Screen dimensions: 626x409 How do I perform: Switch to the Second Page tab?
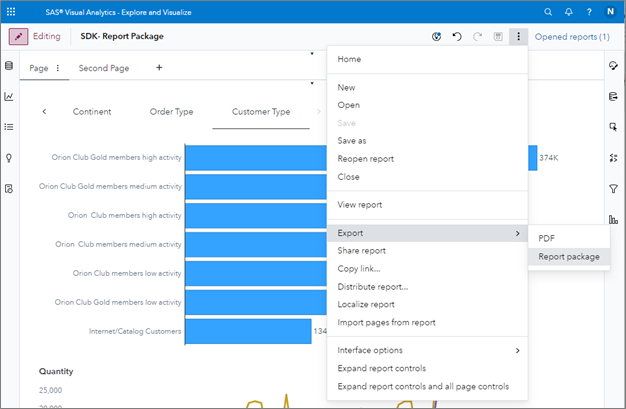coord(104,68)
